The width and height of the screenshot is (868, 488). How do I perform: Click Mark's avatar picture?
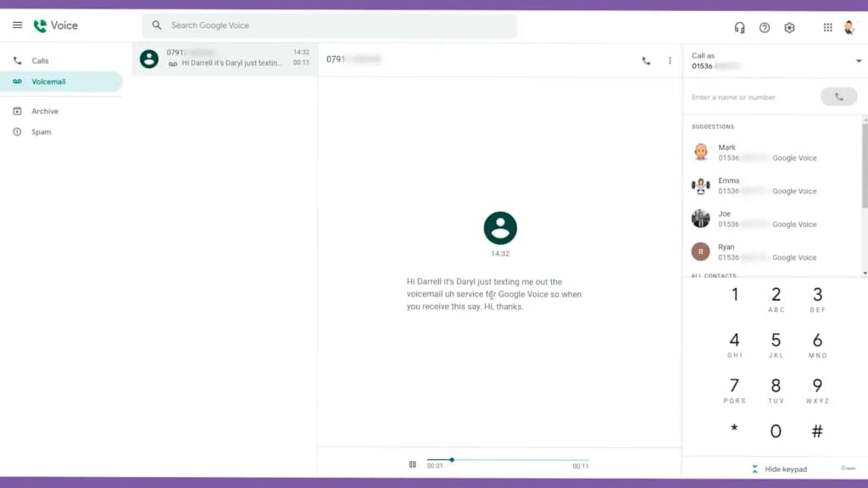pyautogui.click(x=701, y=152)
